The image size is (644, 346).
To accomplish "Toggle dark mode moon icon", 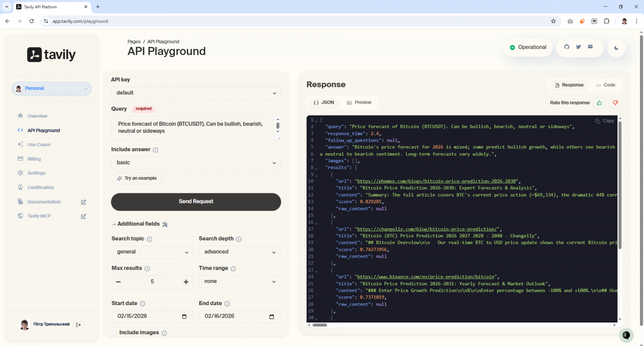I will click(616, 48).
